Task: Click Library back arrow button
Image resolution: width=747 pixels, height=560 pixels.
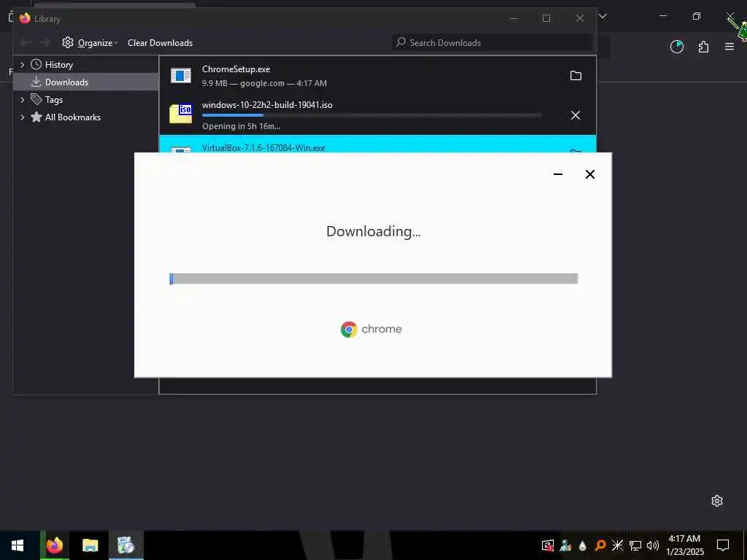Action: [26, 43]
